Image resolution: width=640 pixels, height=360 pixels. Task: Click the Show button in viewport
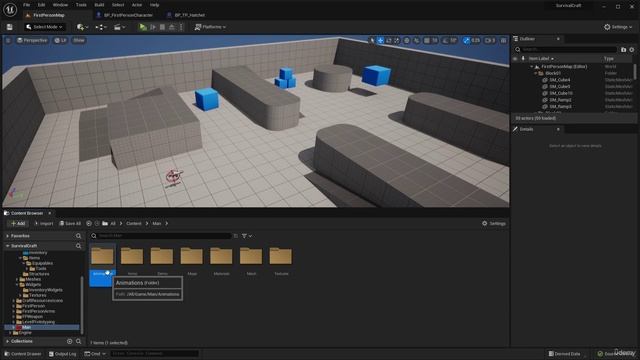coord(79,40)
